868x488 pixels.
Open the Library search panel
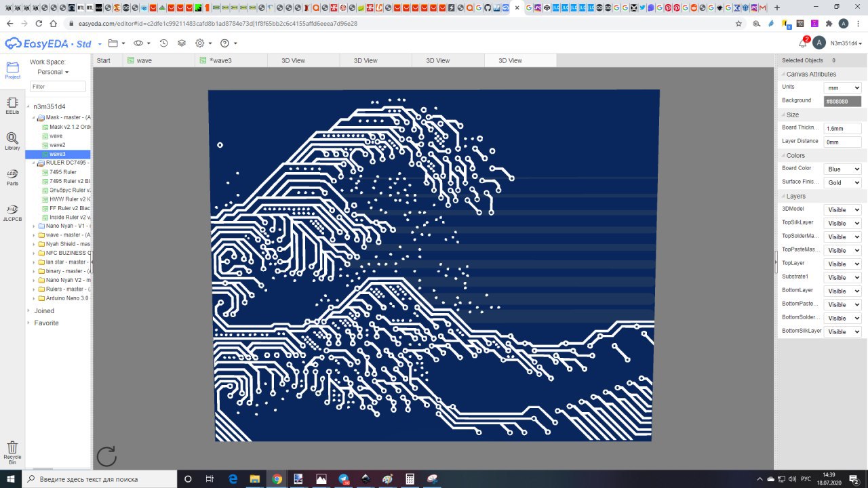[x=12, y=141]
